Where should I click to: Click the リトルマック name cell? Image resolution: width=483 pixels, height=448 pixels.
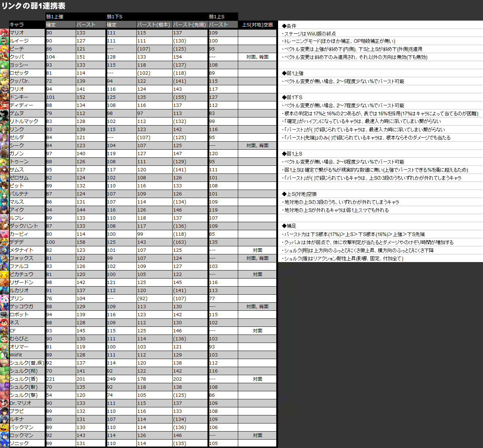pyautogui.click(x=27, y=121)
